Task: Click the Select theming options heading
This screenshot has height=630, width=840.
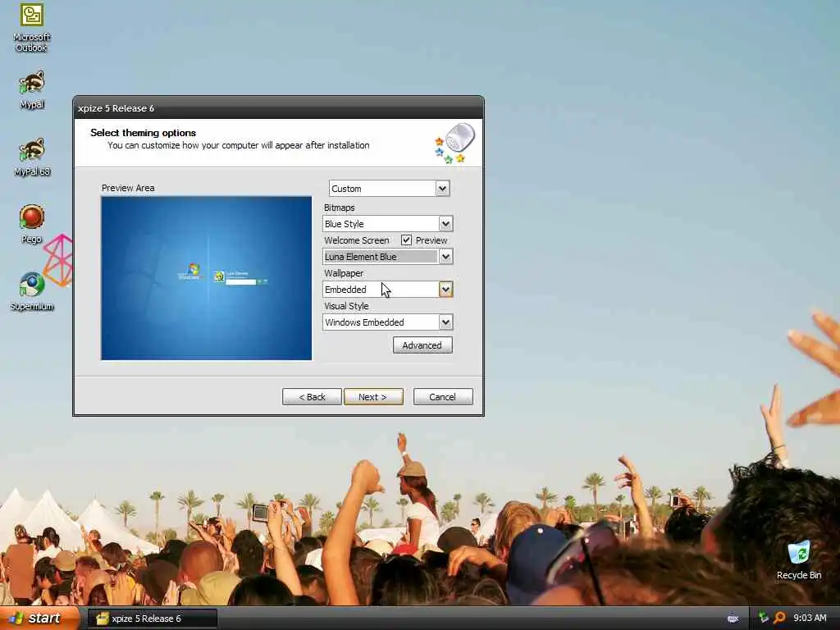Action: [143, 132]
